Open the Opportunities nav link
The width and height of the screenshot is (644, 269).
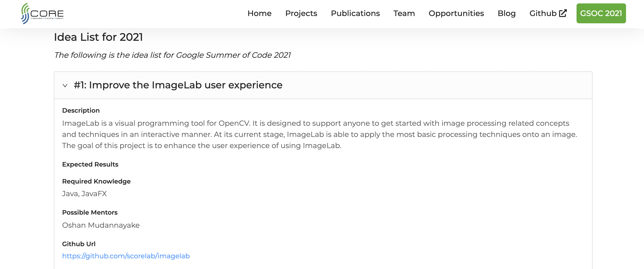tap(456, 13)
